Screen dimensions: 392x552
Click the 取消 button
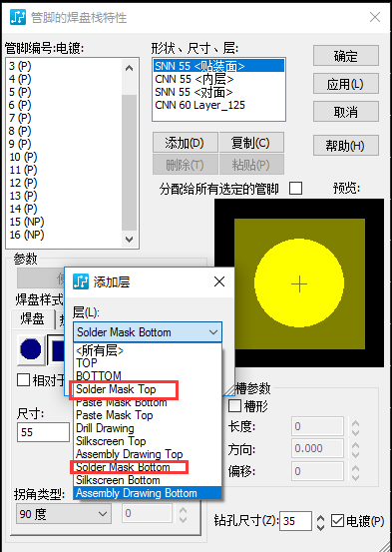click(x=346, y=112)
